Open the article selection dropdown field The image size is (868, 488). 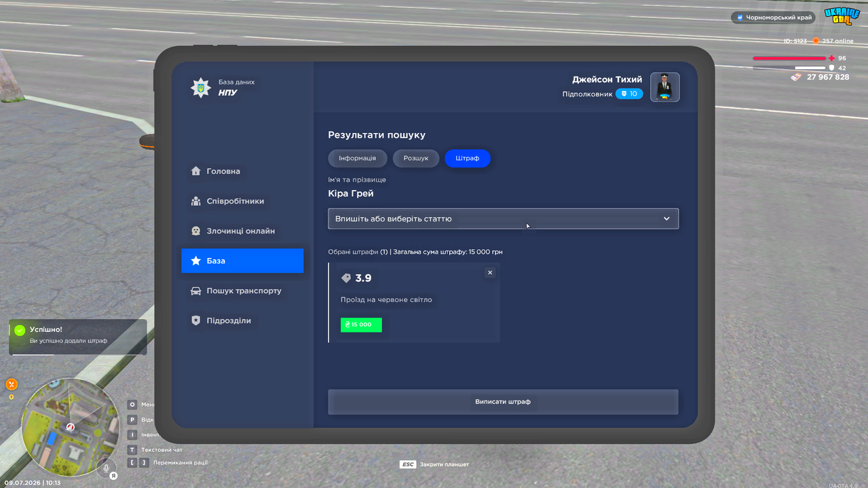(x=503, y=219)
